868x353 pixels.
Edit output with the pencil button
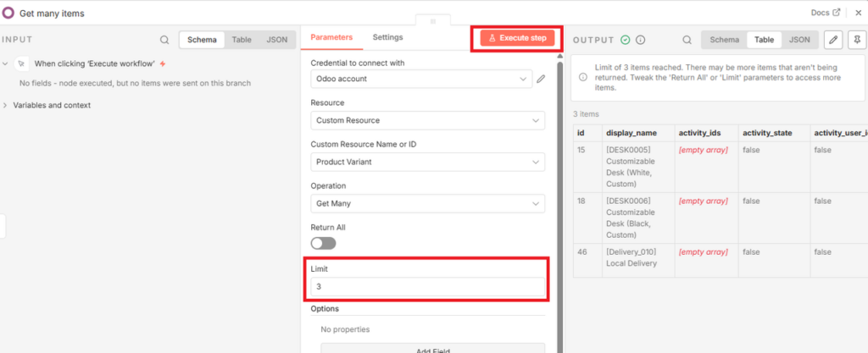coord(833,40)
